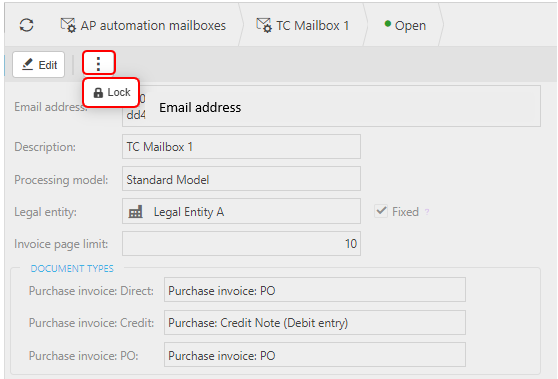The width and height of the screenshot is (558, 379).
Task: Click the pencil icon on Edit
Action: click(27, 64)
